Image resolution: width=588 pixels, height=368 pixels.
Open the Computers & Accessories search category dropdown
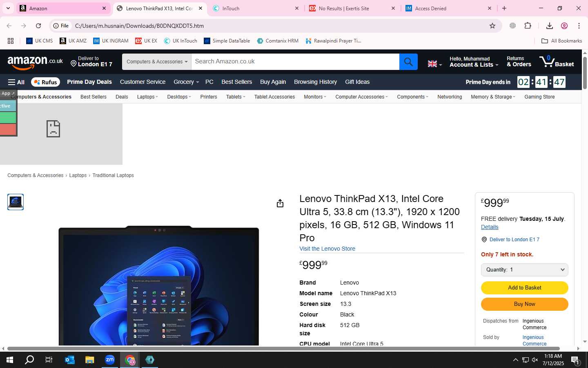click(x=157, y=62)
